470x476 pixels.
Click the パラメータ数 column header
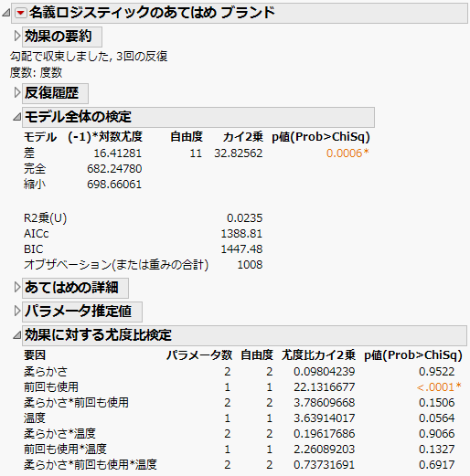click(x=199, y=355)
